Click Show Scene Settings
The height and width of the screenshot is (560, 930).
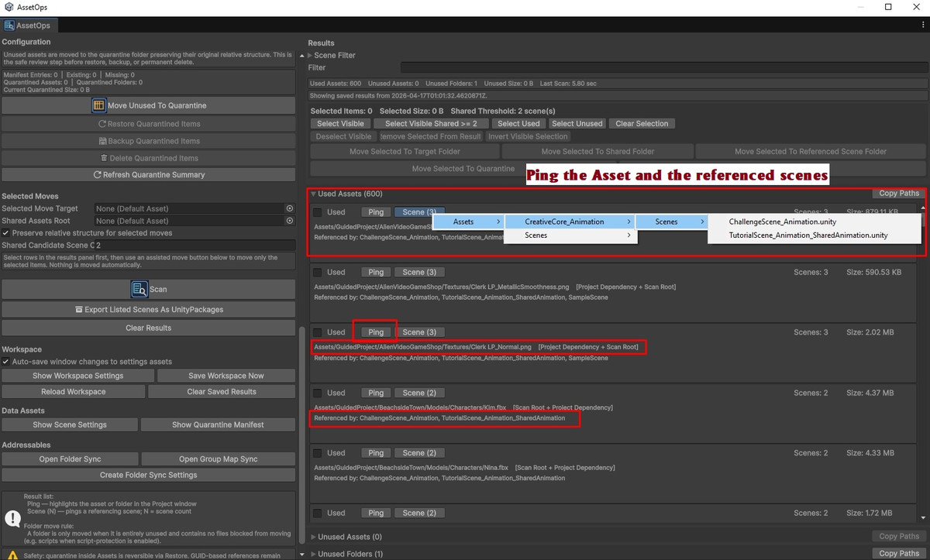tap(70, 424)
